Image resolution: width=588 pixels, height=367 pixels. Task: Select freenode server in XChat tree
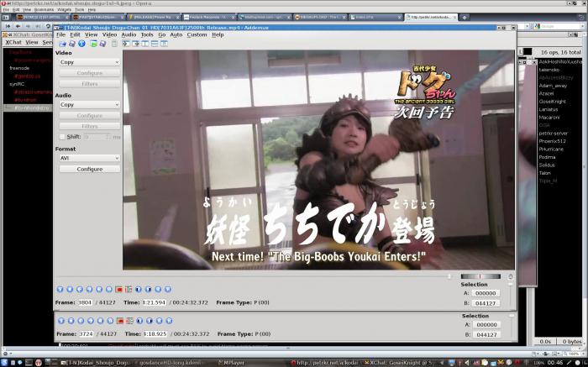[x=19, y=68]
